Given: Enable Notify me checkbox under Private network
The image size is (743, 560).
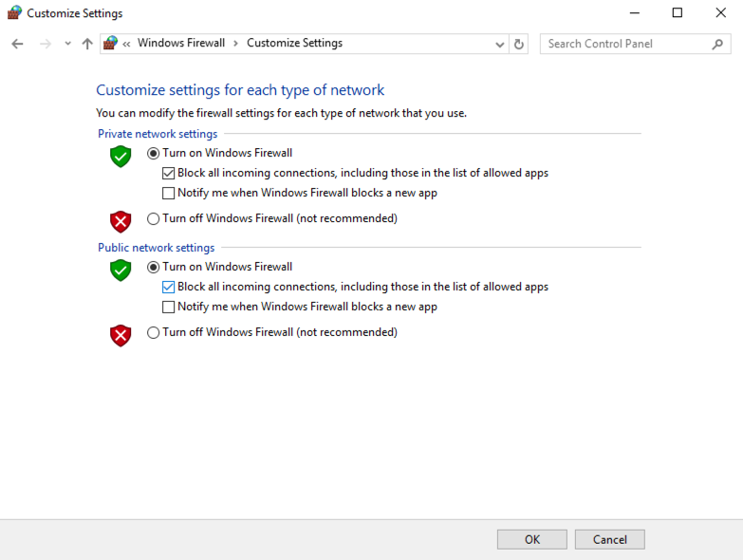Looking at the screenshot, I should point(169,194).
